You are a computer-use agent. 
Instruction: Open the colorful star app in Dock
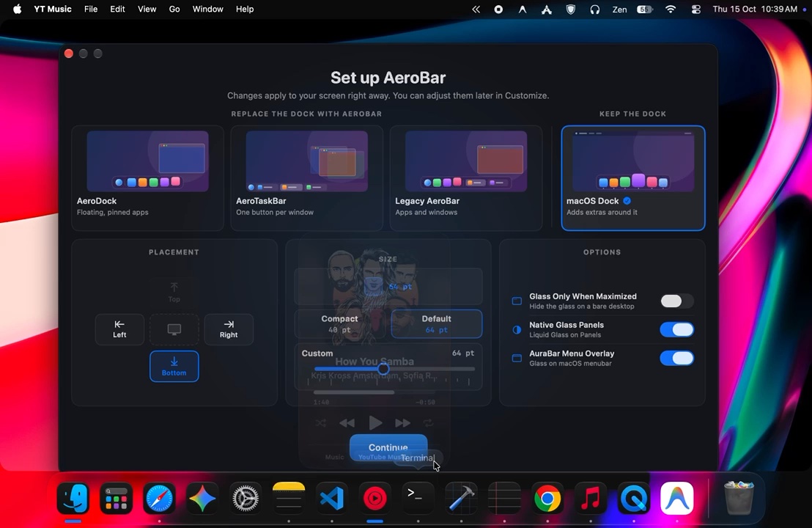pos(202,499)
